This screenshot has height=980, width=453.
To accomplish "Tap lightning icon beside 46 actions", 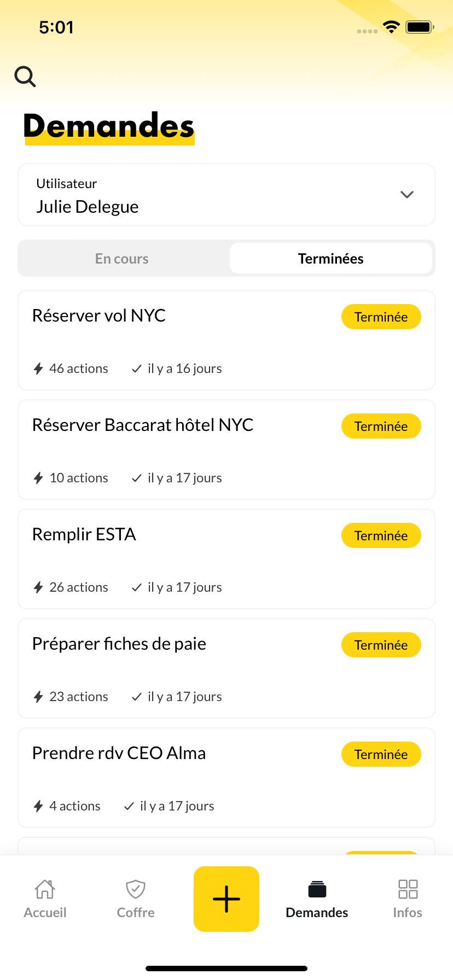I will [38, 369].
